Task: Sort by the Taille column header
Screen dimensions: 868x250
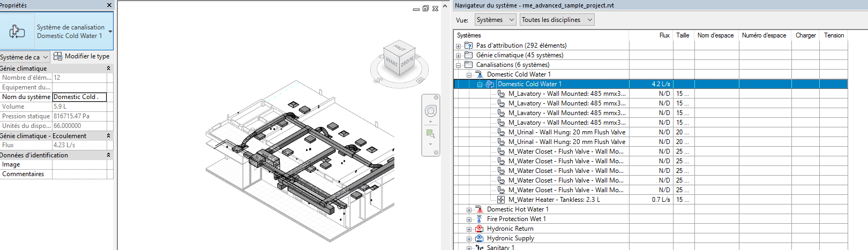Action: tap(683, 35)
